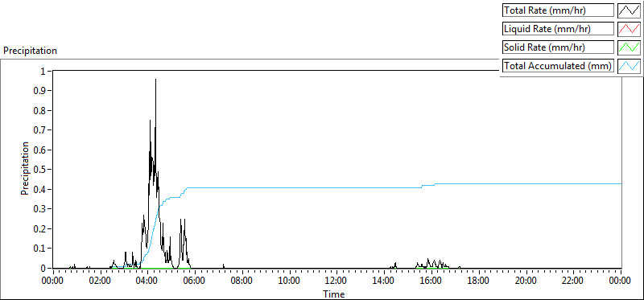
Task: Click the 16:00 time axis tick label
Action: tap(431, 282)
